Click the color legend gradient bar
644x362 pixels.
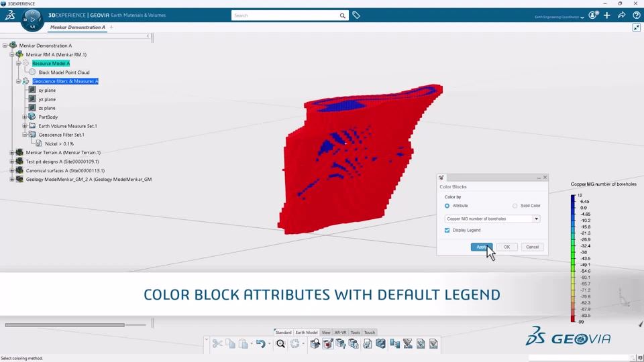pos(573,259)
